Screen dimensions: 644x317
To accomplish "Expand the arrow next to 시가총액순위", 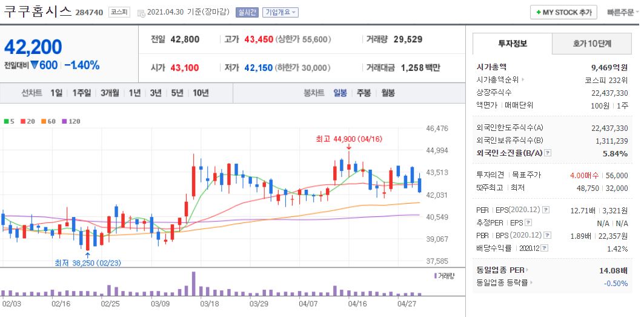I will pyautogui.click(x=523, y=80).
